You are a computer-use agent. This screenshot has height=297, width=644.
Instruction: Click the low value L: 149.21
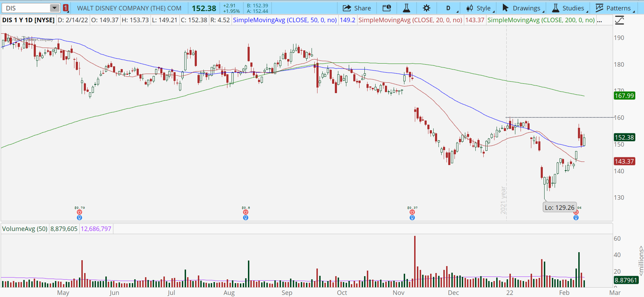[165, 20]
